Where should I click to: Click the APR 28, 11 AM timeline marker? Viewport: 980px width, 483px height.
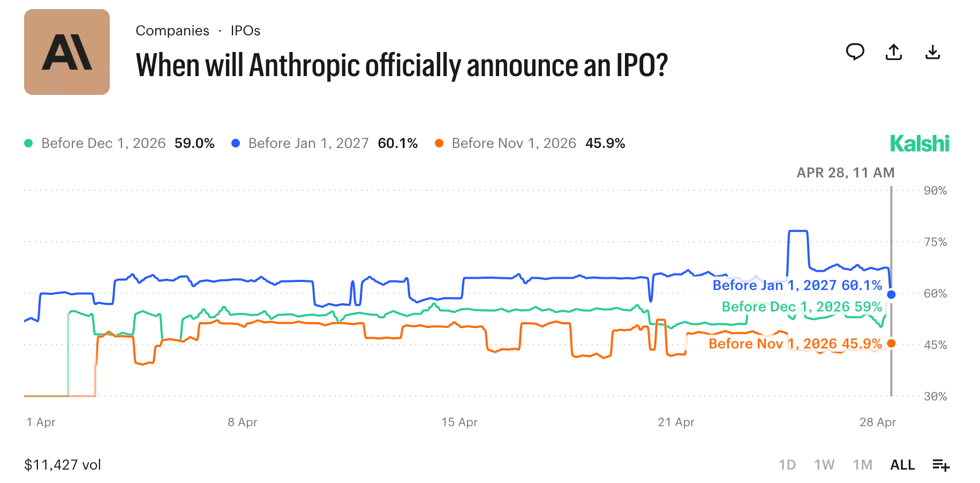(845, 173)
